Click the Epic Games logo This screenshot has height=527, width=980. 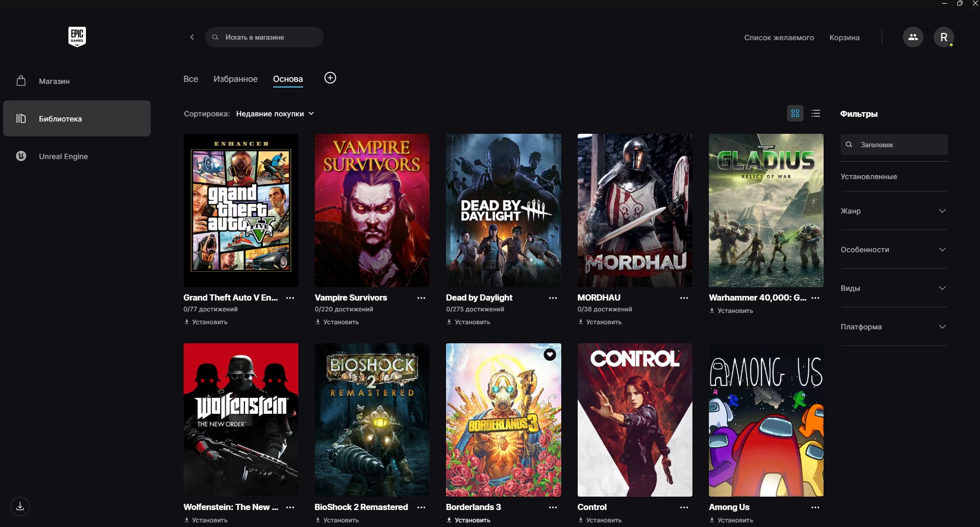click(x=77, y=37)
